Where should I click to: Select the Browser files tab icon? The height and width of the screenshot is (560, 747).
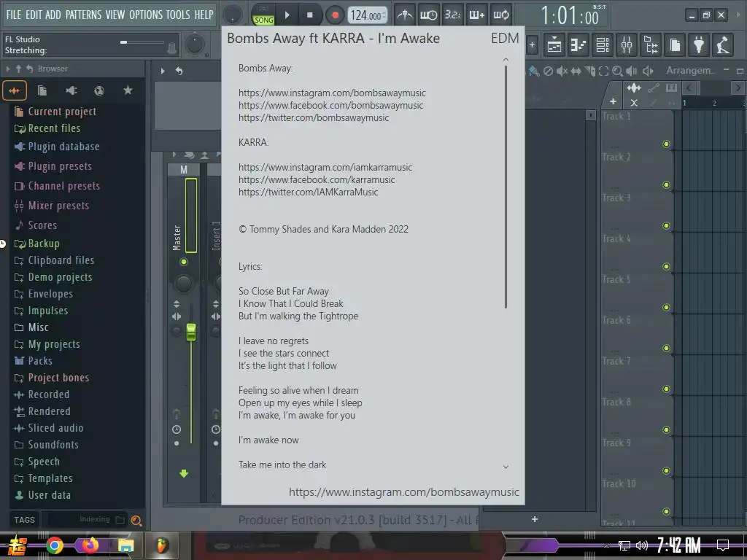point(42,90)
